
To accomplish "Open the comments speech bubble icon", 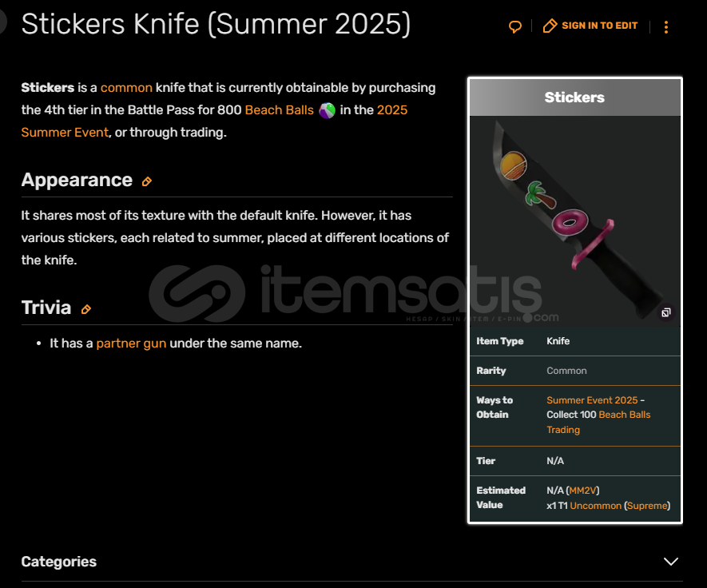I will [515, 26].
